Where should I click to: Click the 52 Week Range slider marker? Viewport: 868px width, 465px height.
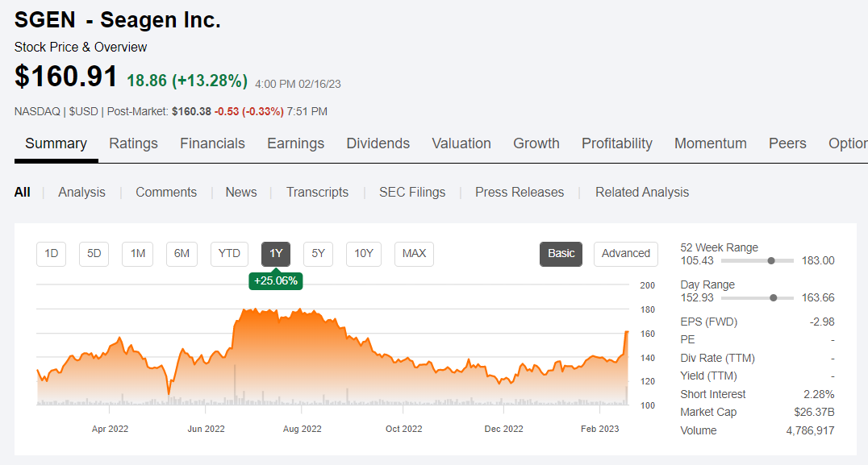(x=771, y=260)
